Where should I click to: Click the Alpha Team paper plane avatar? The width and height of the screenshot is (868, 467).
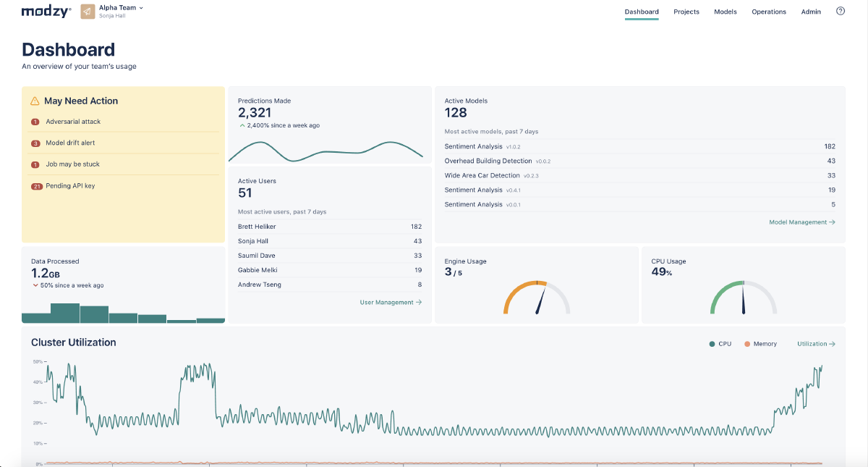coord(88,12)
